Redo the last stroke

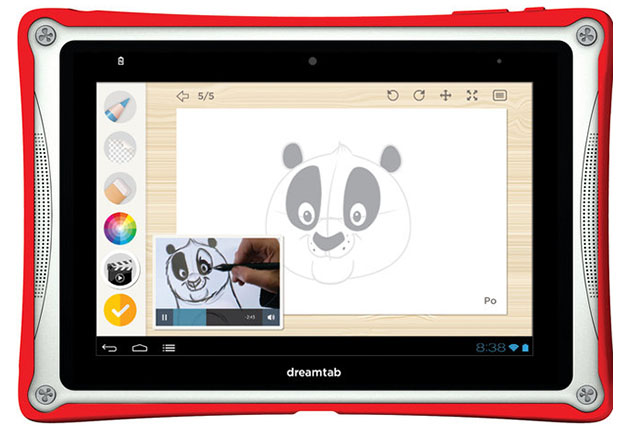click(419, 96)
